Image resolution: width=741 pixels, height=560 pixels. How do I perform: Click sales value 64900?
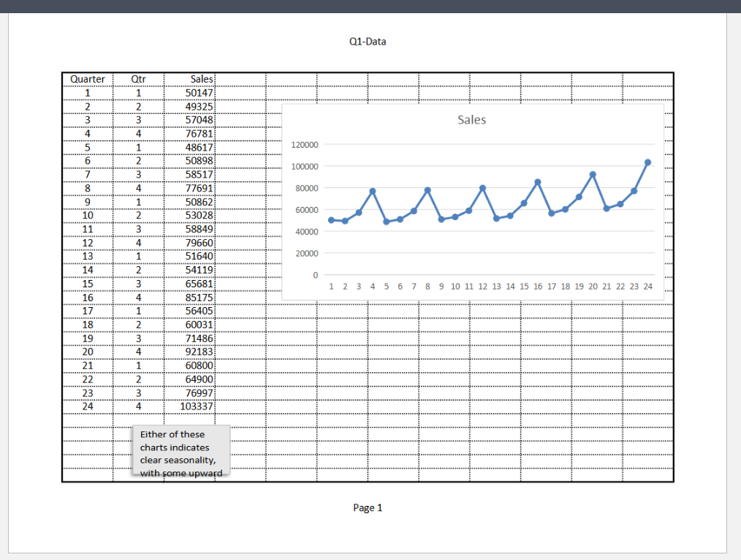point(199,379)
